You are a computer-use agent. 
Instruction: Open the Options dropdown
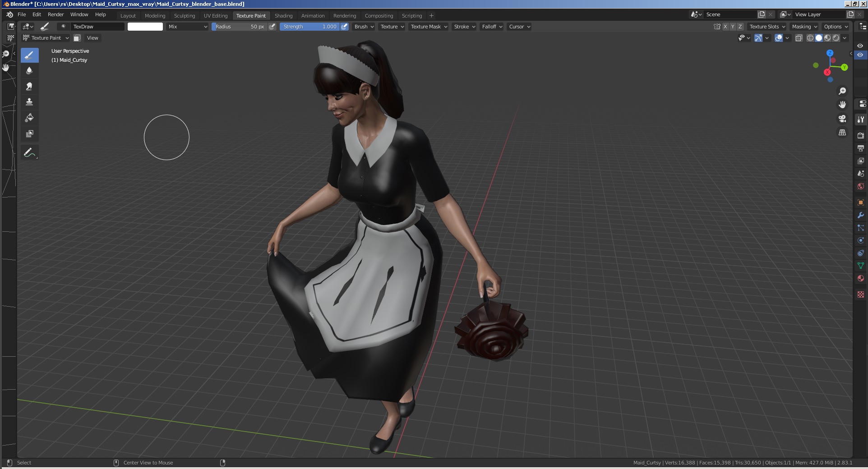[x=836, y=27]
